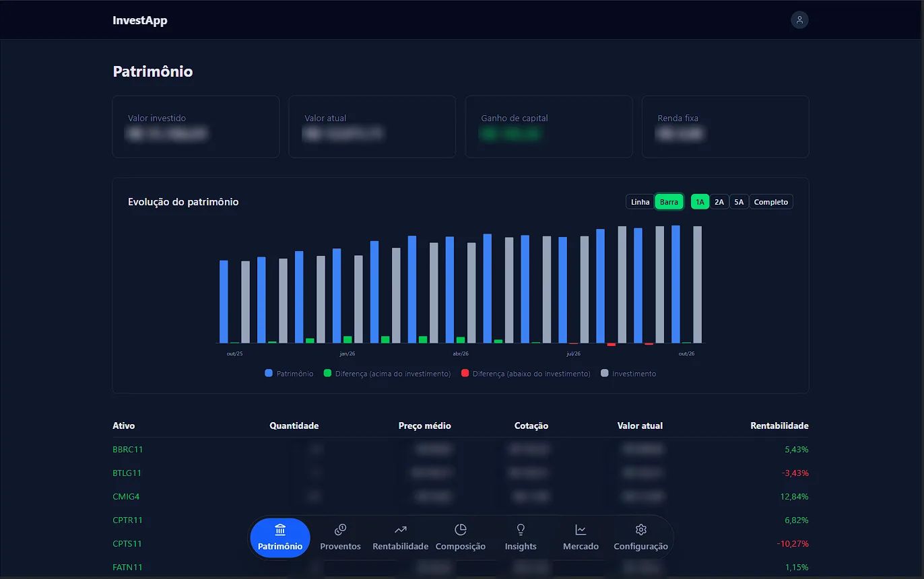924x579 pixels.
Task: Click the Ganho de capital card
Action: tap(549, 127)
